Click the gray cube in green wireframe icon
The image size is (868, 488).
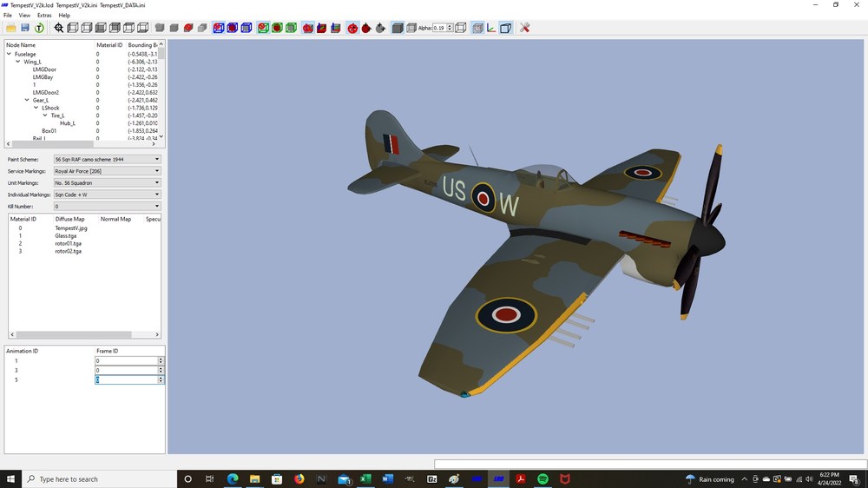click(x=291, y=28)
